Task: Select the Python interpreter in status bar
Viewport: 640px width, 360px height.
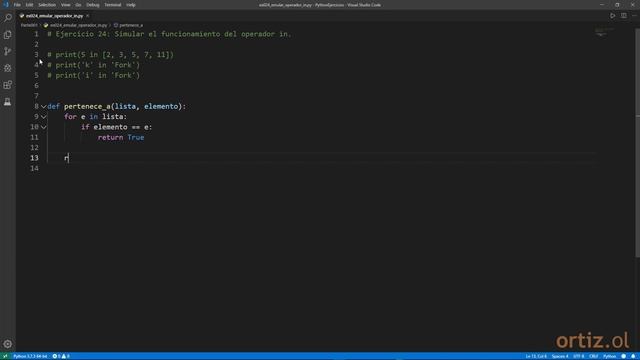Action: pos(30,356)
